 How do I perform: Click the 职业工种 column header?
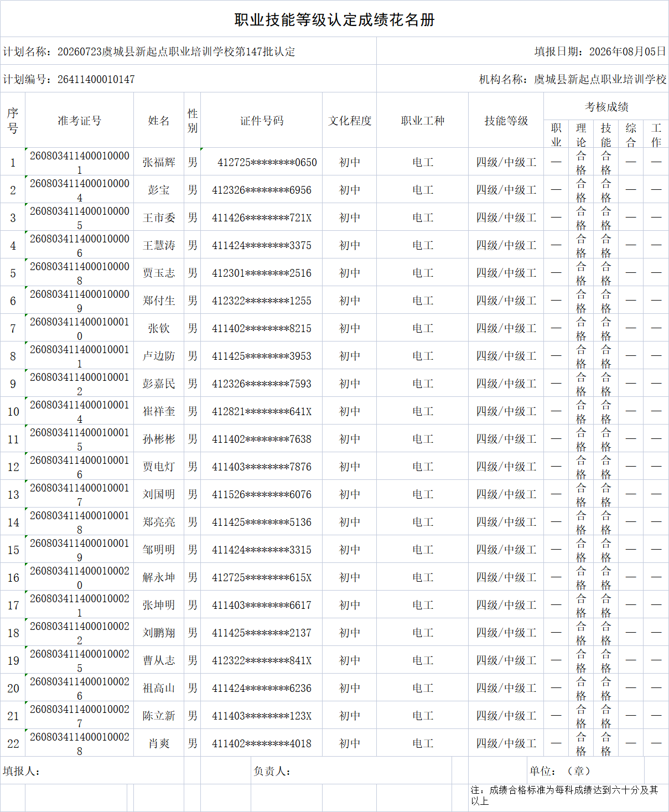(423, 120)
